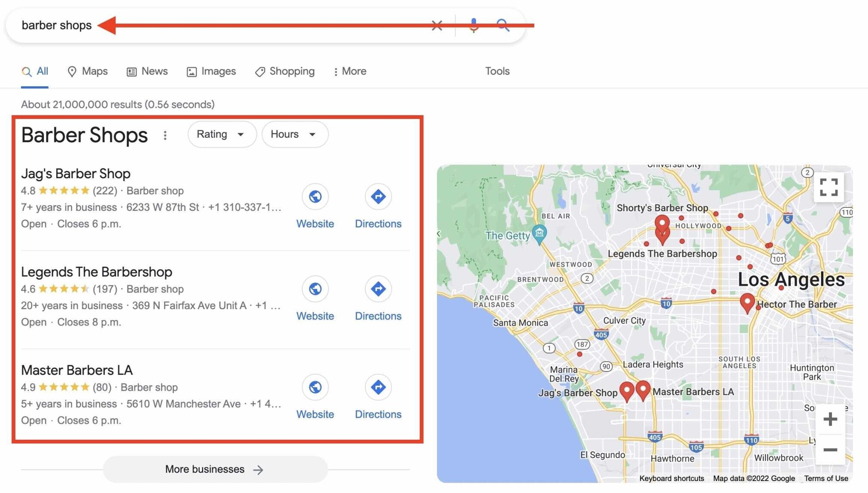Image resolution: width=868 pixels, height=493 pixels.
Task: Switch to the Maps tab
Action: tap(88, 71)
